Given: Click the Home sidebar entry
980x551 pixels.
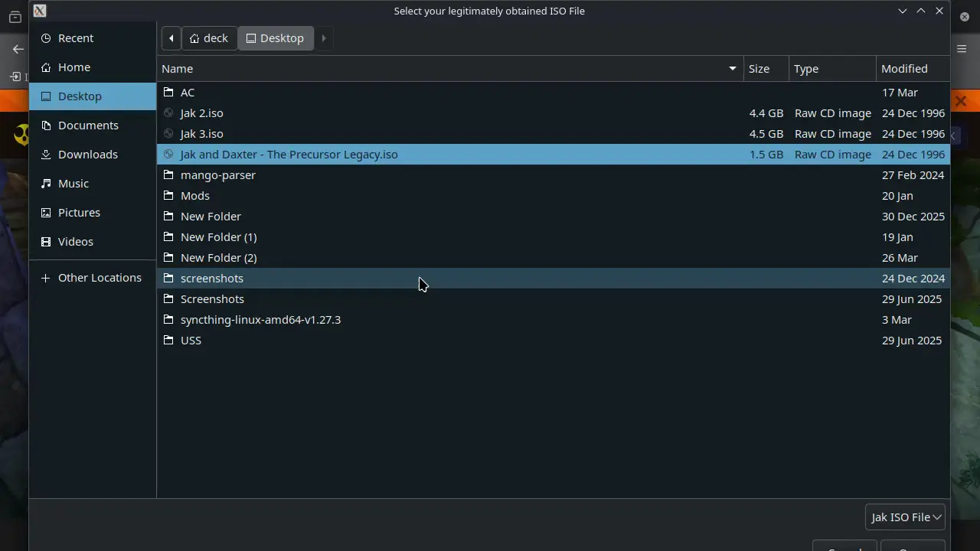Looking at the screenshot, I should [x=73, y=67].
